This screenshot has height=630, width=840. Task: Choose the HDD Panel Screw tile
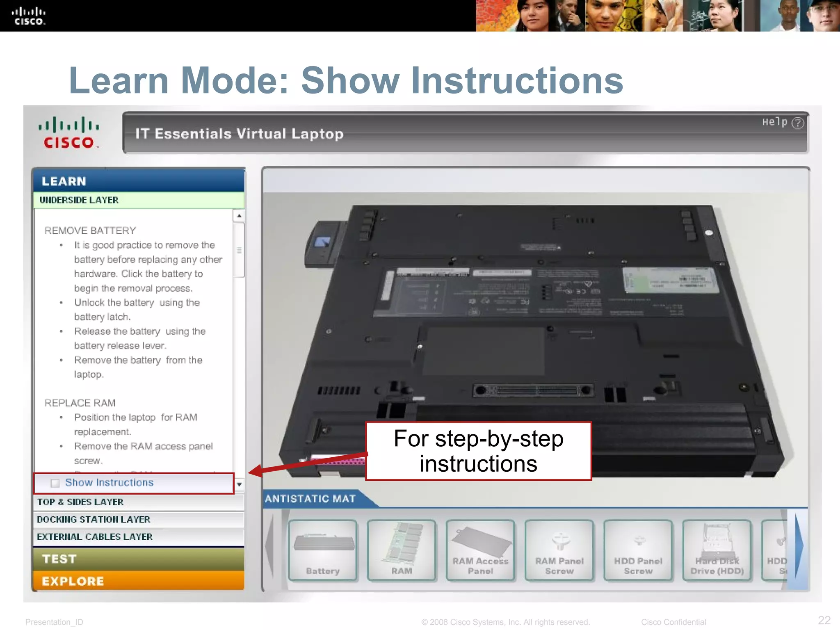[x=638, y=550]
